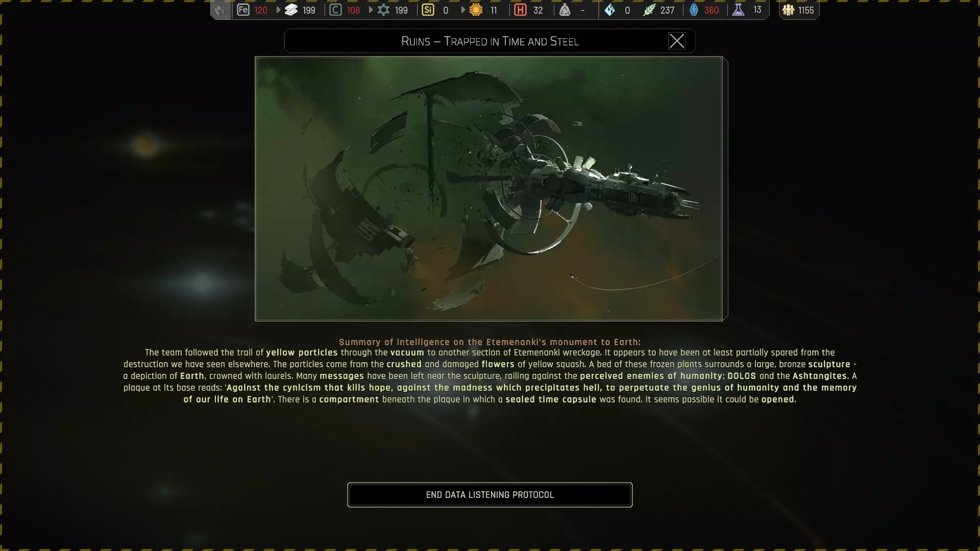The width and height of the screenshot is (980, 551).
Task: Click the gear-shaped polymers icon
Action: point(383,10)
